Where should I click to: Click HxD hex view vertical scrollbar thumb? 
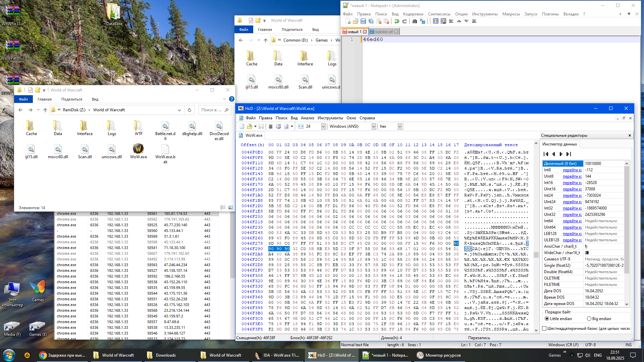[x=536, y=255]
